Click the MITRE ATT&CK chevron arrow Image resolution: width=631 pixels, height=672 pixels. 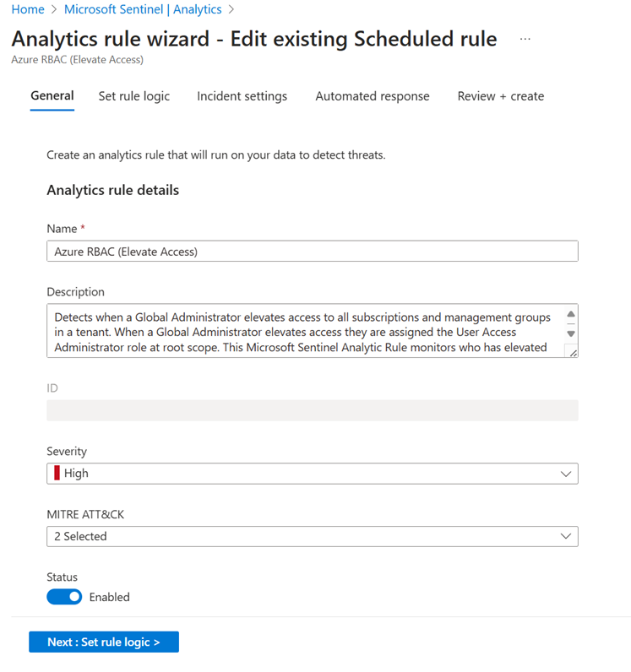(566, 536)
